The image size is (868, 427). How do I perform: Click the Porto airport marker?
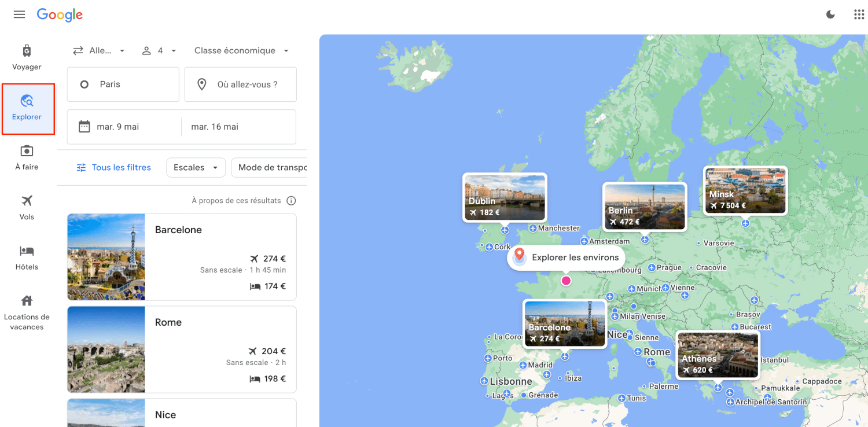pos(487,358)
